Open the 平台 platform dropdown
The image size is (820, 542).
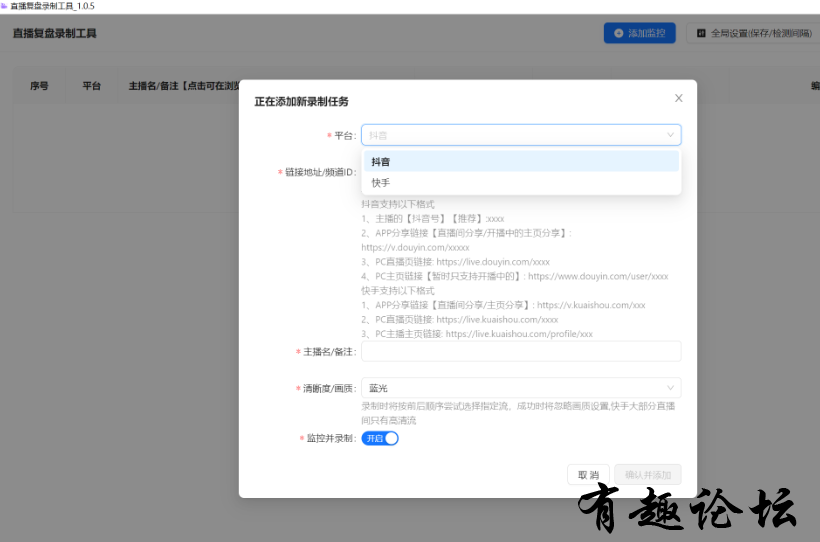[521, 135]
